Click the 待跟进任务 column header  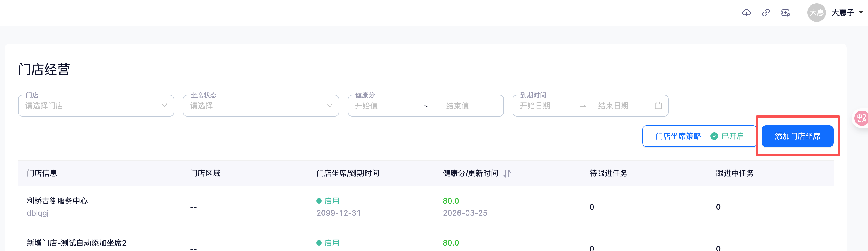[x=608, y=173]
